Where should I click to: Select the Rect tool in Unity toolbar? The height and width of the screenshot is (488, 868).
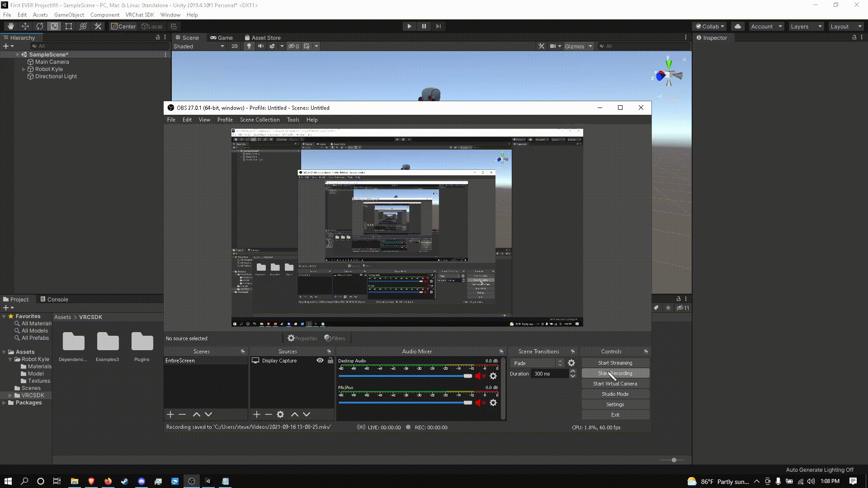tap(68, 26)
